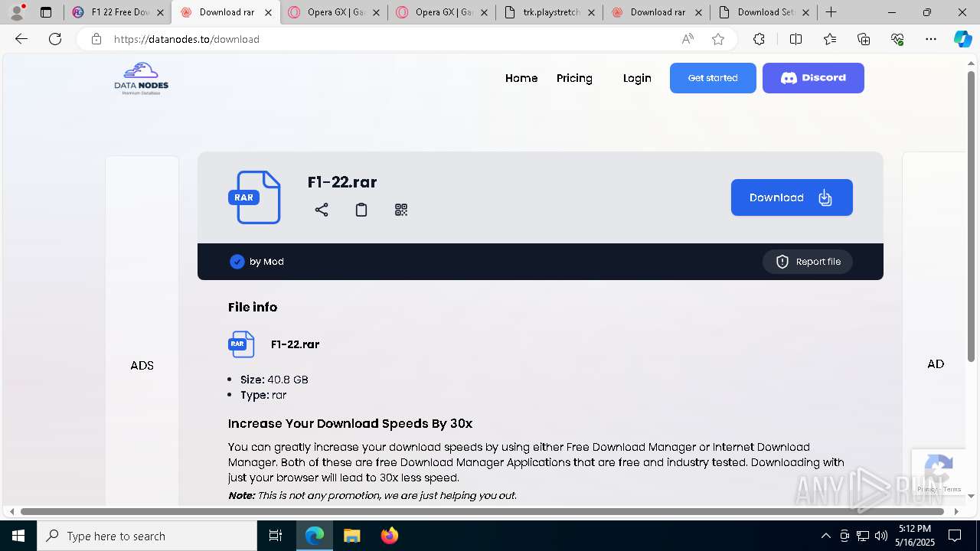The width and height of the screenshot is (980, 551).
Task: Toggle split screen icon
Action: [x=795, y=39]
